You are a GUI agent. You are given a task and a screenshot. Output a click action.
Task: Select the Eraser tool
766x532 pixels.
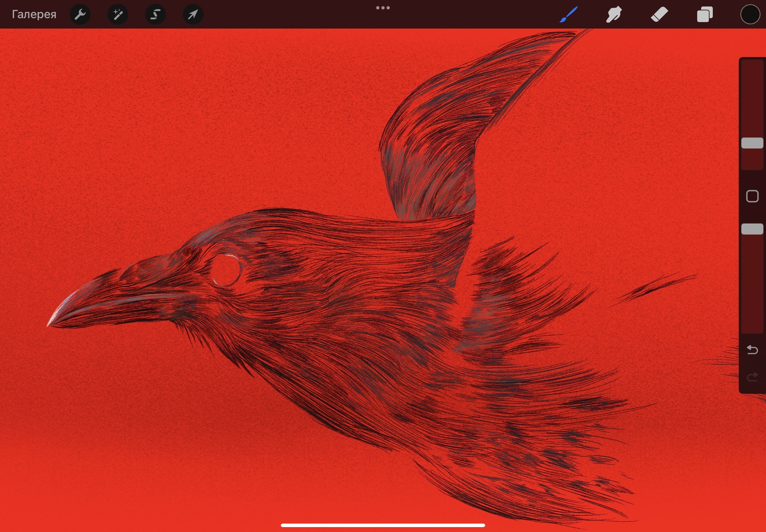pyautogui.click(x=659, y=15)
